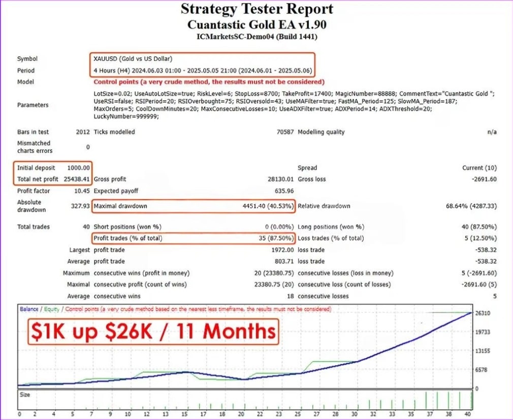Select Absolute drawdown value "327.93"
Viewport: 513px width, 420px height.
80,206
